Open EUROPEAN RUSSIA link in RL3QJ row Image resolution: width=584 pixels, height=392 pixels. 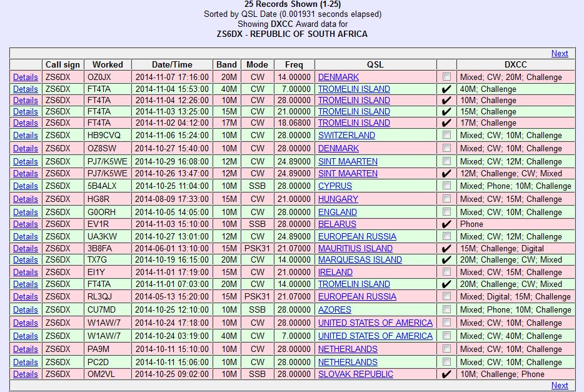point(357,297)
